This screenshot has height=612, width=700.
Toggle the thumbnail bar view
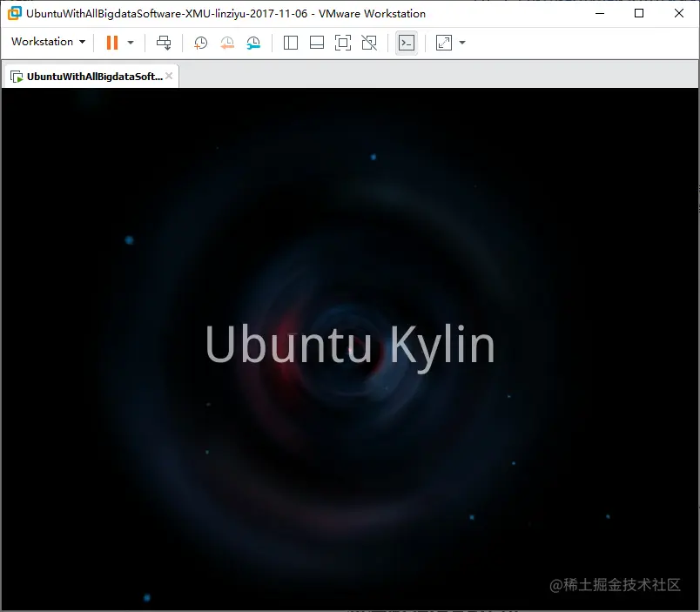[317, 43]
